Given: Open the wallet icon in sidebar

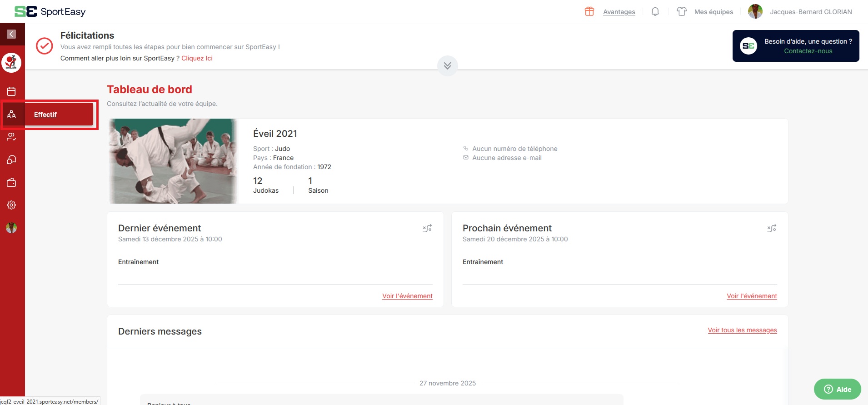Looking at the screenshot, I should point(11,182).
